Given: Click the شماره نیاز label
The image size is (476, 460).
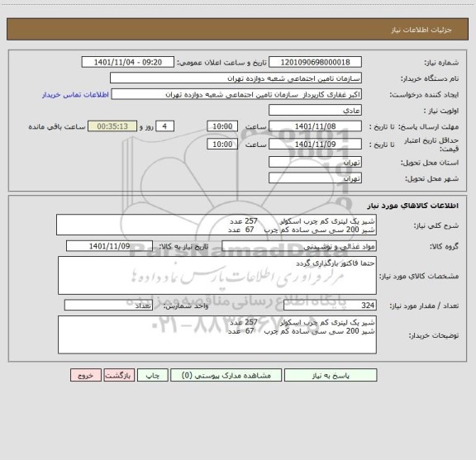Looking at the screenshot, I should pos(441,63).
